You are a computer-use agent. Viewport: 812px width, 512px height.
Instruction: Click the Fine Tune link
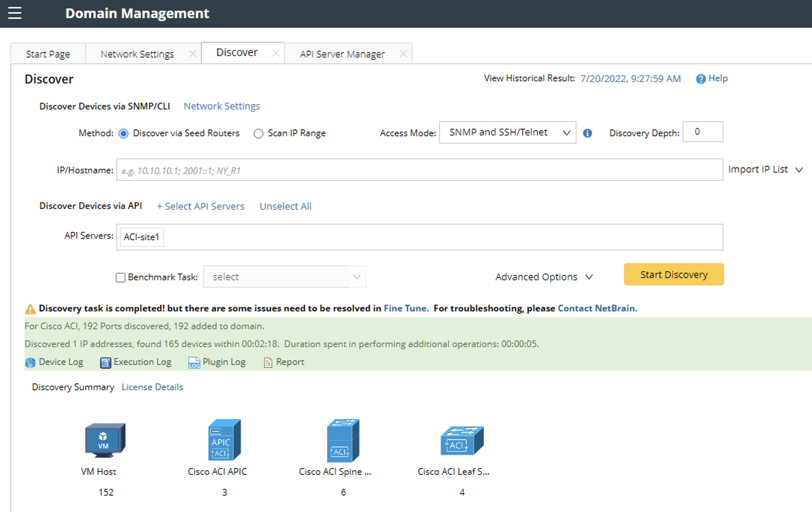pyautogui.click(x=406, y=308)
